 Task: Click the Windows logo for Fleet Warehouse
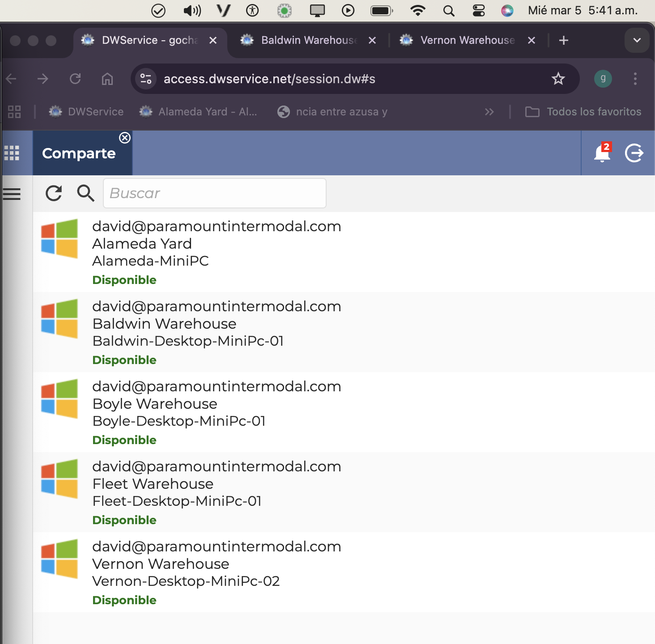pos(60,479)
